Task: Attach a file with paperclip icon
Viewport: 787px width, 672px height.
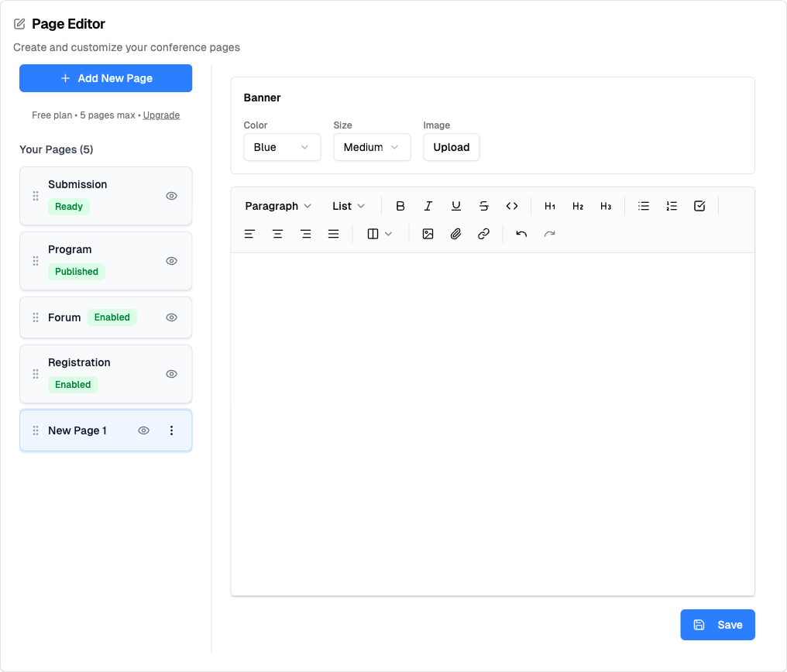Action: pyautogui.click(x=455, y=234)
